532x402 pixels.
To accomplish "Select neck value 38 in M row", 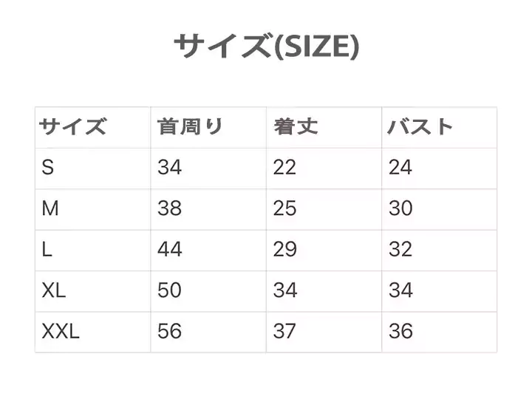I will pyautogui.click(x=169, y=209).
